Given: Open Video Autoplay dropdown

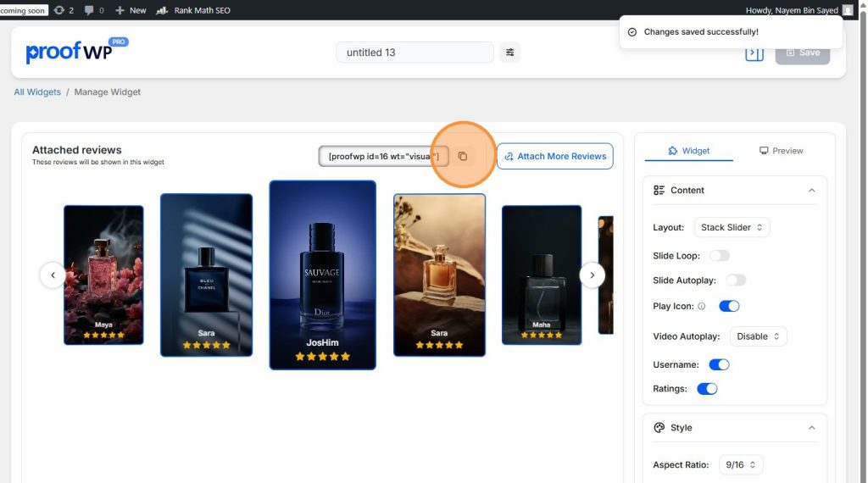Looking at the screenshot, I should (758, 336).
